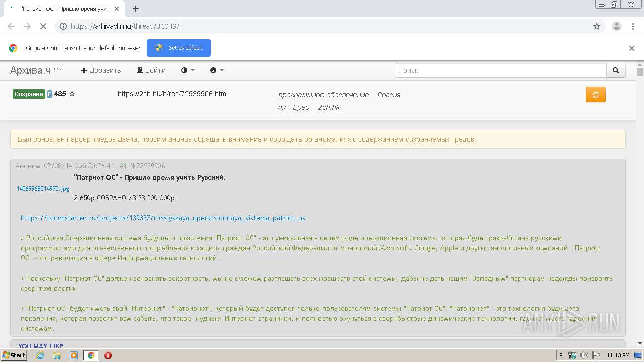The width and height of the screenshot is (644, 362).
Task: Click the scrollbar down arrow
Action: (x=640, y=343)
